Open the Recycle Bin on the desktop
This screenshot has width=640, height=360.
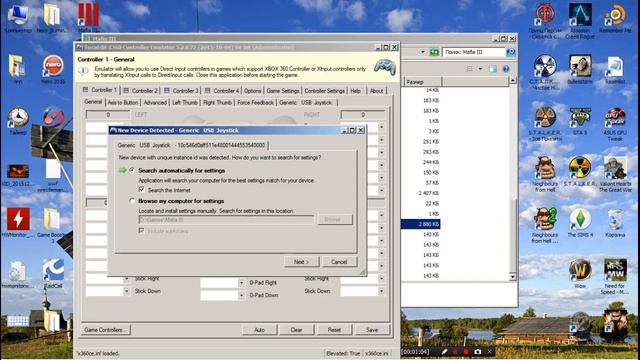pyautogui.click(x=615, y=222)
